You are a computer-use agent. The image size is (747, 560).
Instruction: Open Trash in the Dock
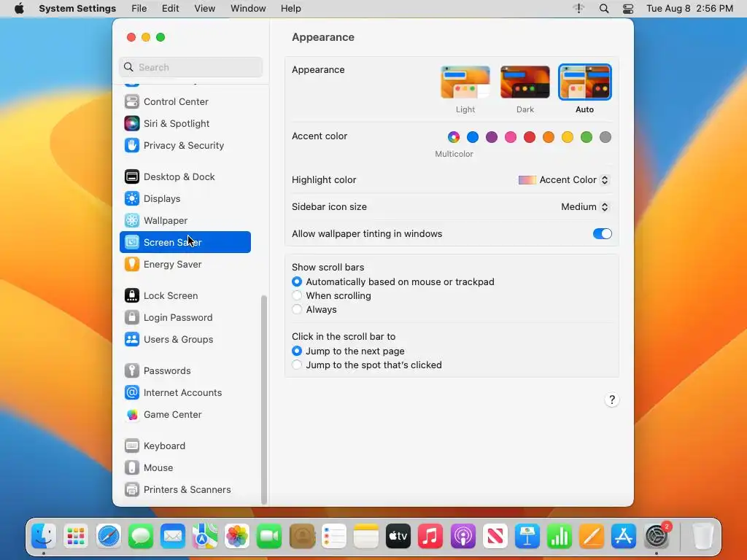coord(703,536)
